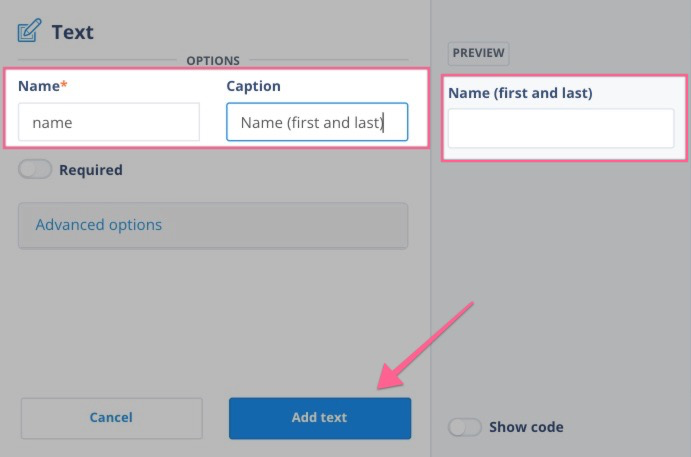Focus the Caption input field
Screen dimensions: 691x457
coord(317,122)
